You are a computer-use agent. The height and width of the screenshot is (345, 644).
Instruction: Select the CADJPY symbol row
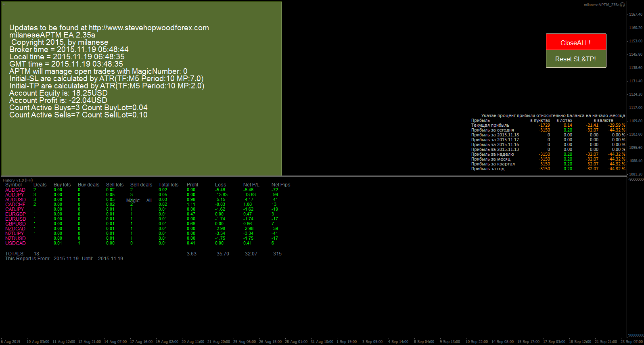point(142,209)
